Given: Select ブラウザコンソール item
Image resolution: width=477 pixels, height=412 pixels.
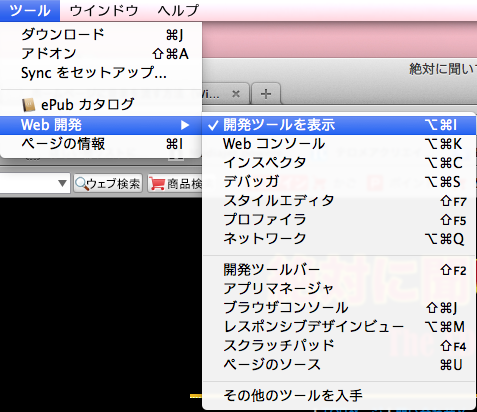Looking at the screenshot, I should click(x=339, y=308).
